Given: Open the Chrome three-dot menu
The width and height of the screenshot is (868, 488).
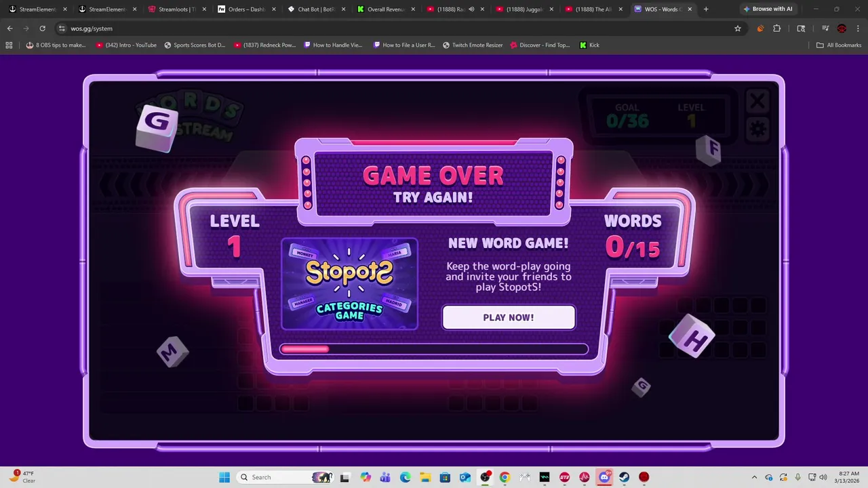Looking at the screenshot, I should click(859, 28).
